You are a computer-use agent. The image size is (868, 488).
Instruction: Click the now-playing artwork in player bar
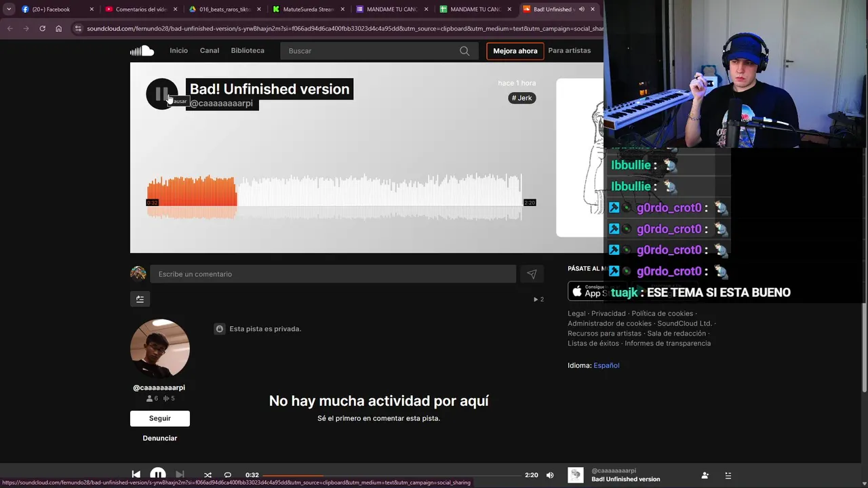tap(576, 475)
